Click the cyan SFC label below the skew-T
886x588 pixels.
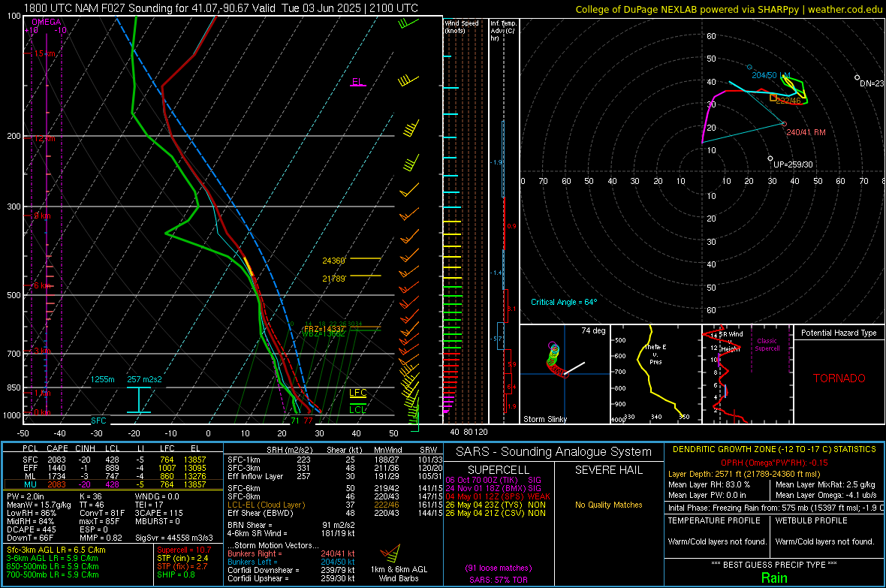pyautogui.click(x=98, y=421)
